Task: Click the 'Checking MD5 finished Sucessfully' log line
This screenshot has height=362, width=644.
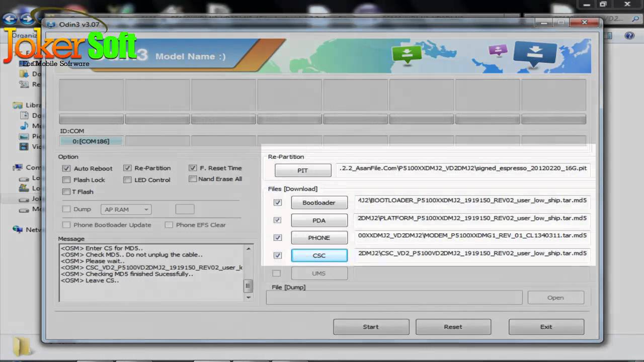Action: (127, 274)
